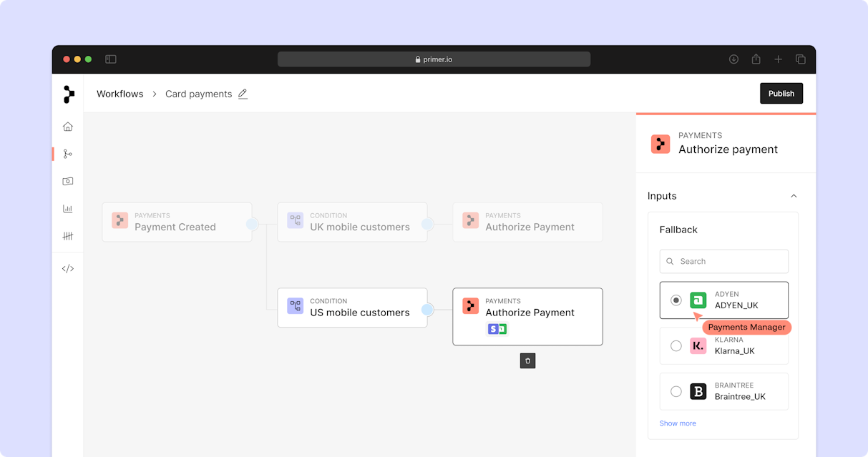The width and height of the screenshot is (868, 457).
Task: Click the Adyen logo in the fallback list
Action: tap(698, 300)
